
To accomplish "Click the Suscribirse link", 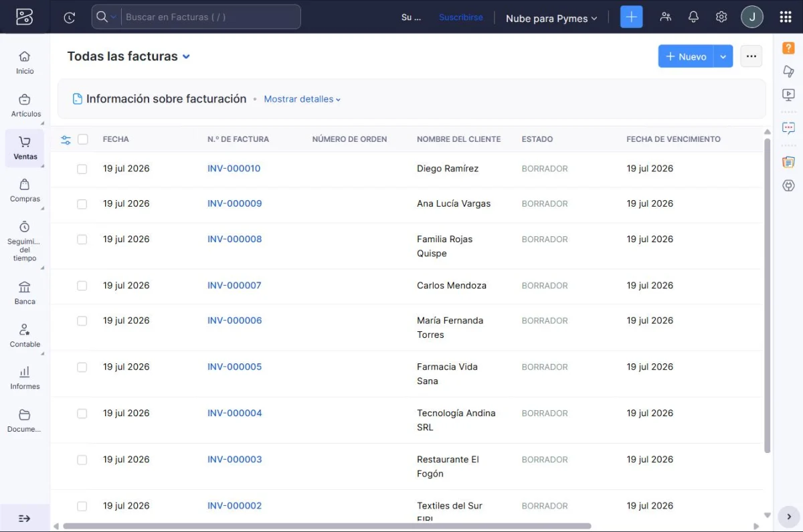I will point(460,17).
